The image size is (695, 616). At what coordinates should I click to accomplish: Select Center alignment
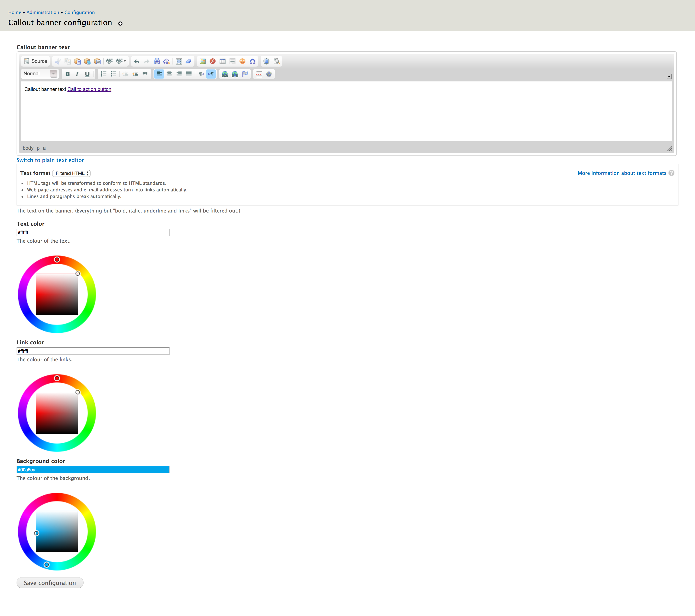pos(169,74)
